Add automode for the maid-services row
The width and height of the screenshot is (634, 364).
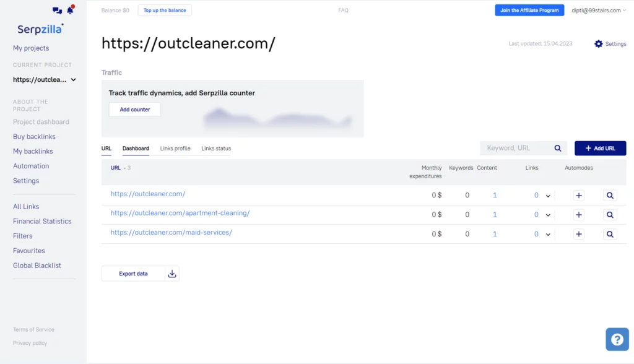[579, 234]
